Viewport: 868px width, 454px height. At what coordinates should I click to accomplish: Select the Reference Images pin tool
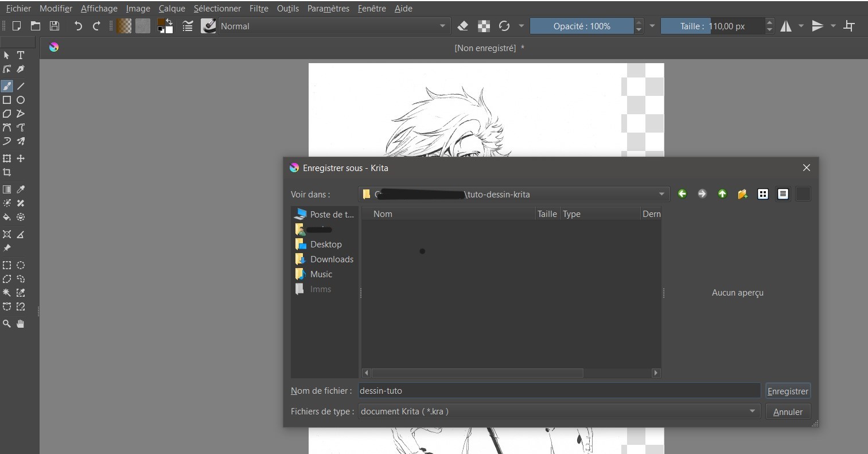coord(7,248)
